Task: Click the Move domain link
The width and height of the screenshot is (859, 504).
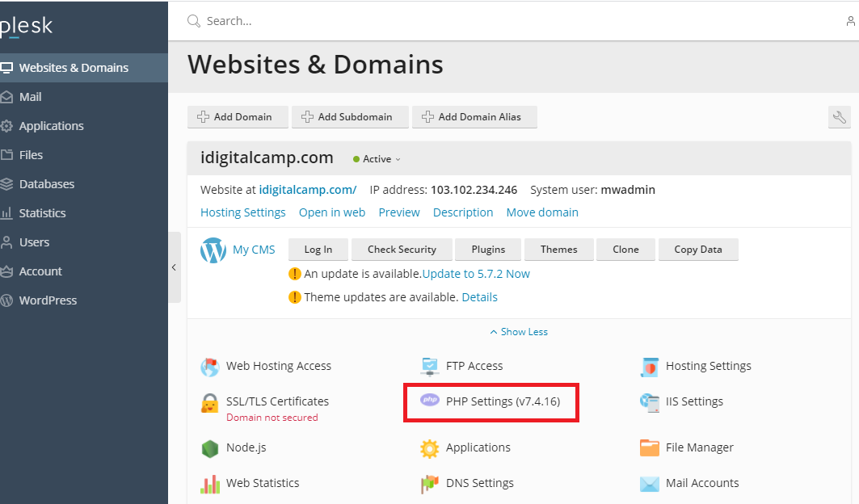Action: point(542,212)
